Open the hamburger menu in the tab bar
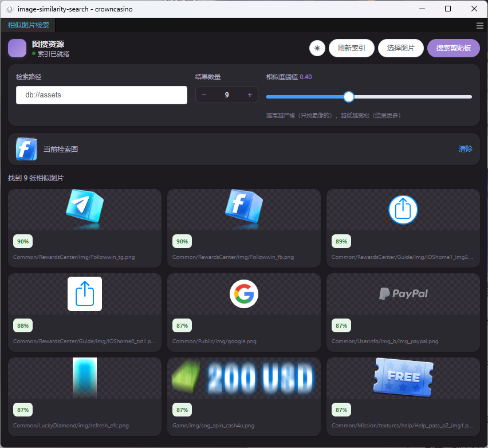Screen dimensions: 488x448 click(479, 26)
